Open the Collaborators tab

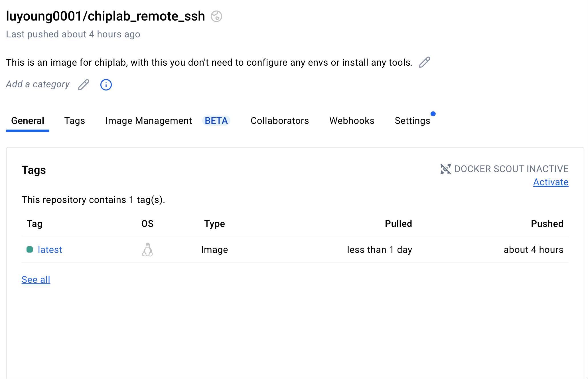279,121
